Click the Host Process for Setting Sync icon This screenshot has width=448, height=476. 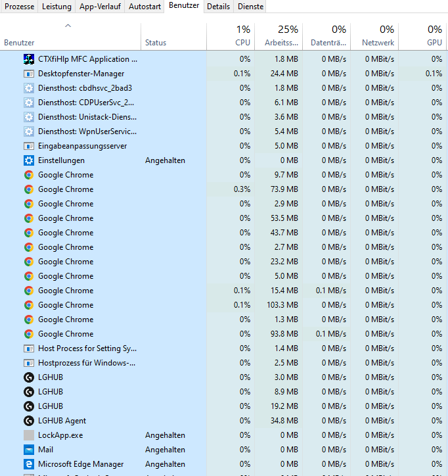29,348
